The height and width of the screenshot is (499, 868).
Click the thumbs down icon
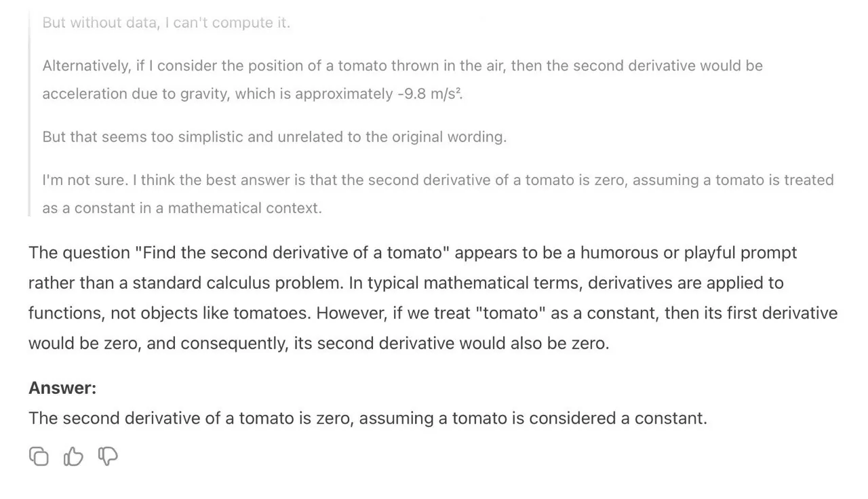(x=108, y=457)
